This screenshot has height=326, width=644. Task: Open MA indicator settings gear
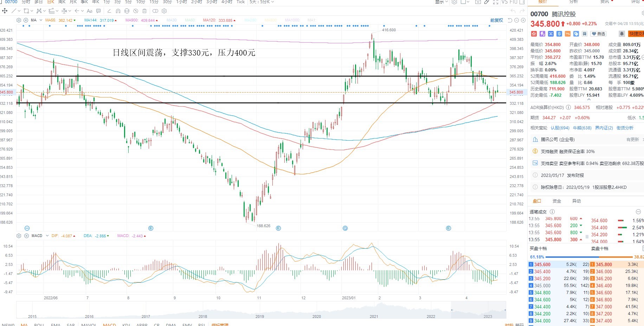19,20
